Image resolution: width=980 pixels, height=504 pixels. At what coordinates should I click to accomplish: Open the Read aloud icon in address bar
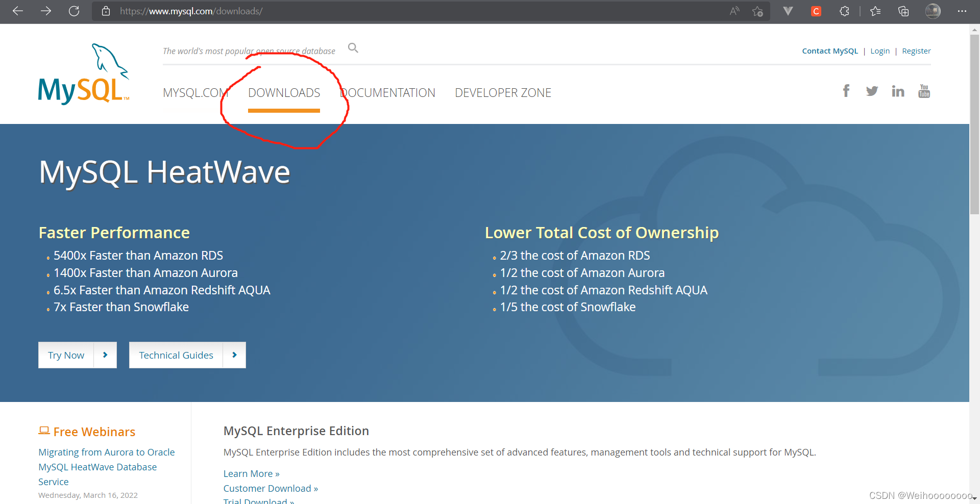[734, 11]
